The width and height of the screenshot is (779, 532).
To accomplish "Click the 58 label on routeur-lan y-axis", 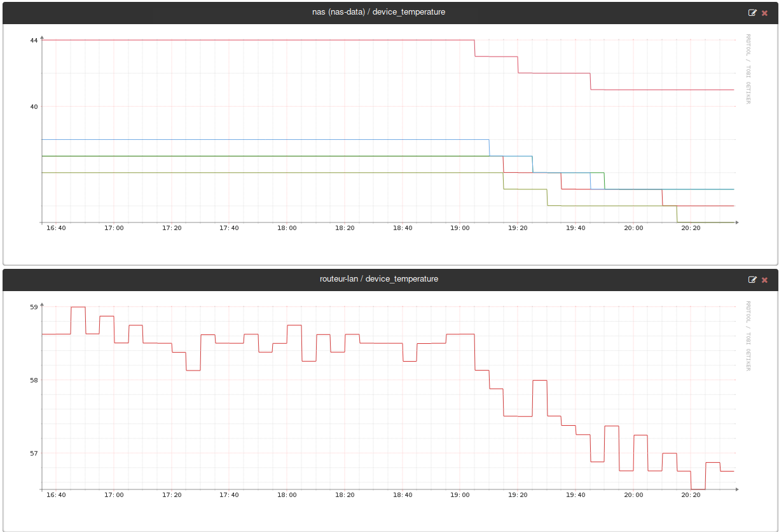I will tap(34, 380).
